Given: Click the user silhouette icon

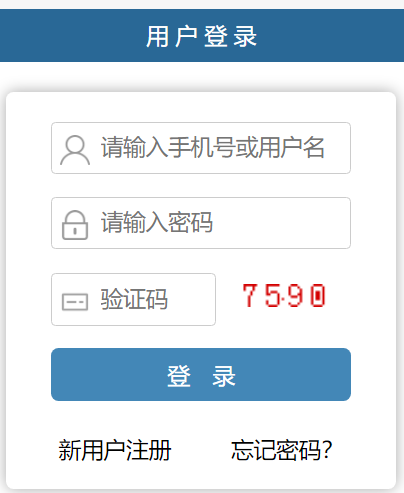Looking at the screenshot, I should pos(75,150).
